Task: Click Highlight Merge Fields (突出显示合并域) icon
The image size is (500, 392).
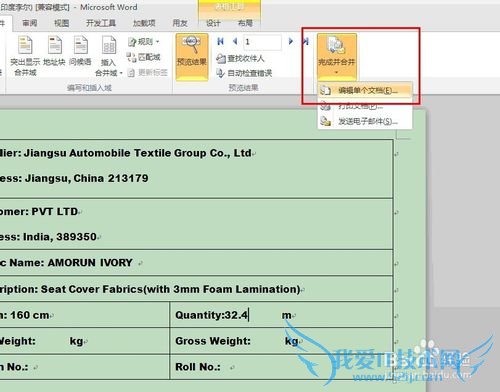Action: (x=25, y=45)
